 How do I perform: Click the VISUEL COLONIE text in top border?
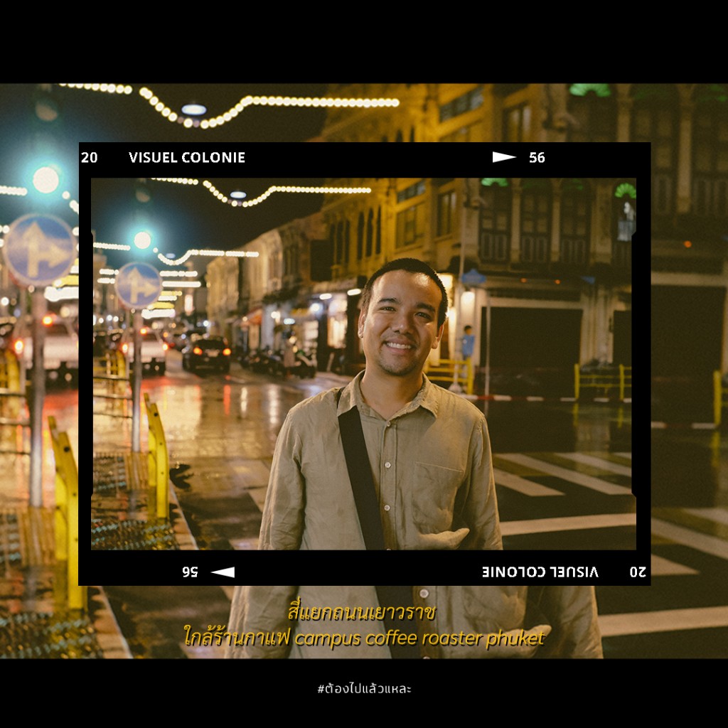point(187,158)
